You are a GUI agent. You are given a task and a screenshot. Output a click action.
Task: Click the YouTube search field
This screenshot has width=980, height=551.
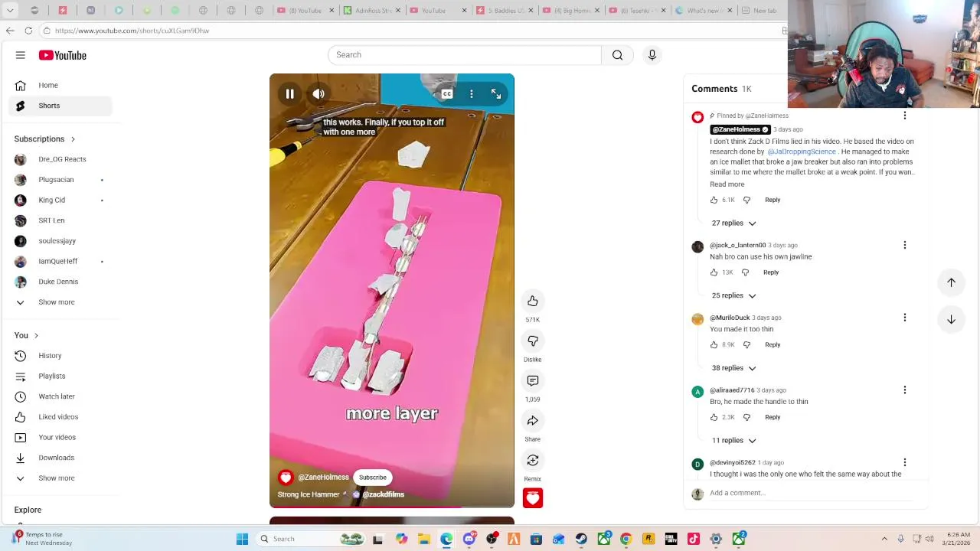(x=465, y=55)
